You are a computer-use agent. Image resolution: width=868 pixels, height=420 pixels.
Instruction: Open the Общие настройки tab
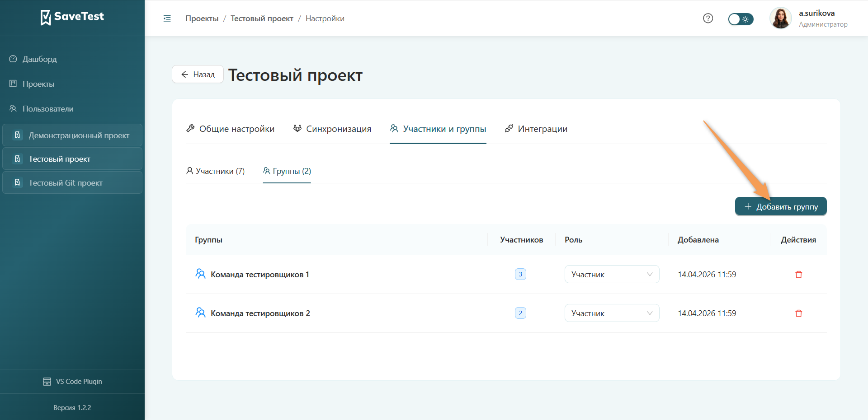pos(230,129)
